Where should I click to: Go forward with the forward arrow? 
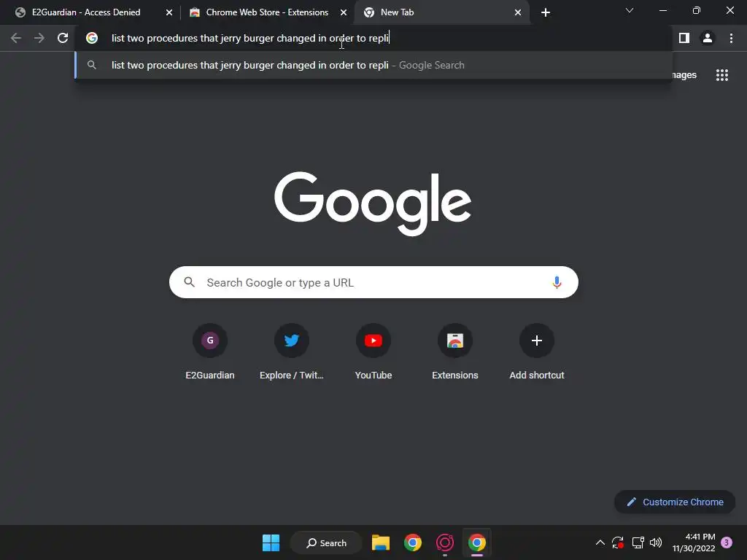tap(39, 38)
